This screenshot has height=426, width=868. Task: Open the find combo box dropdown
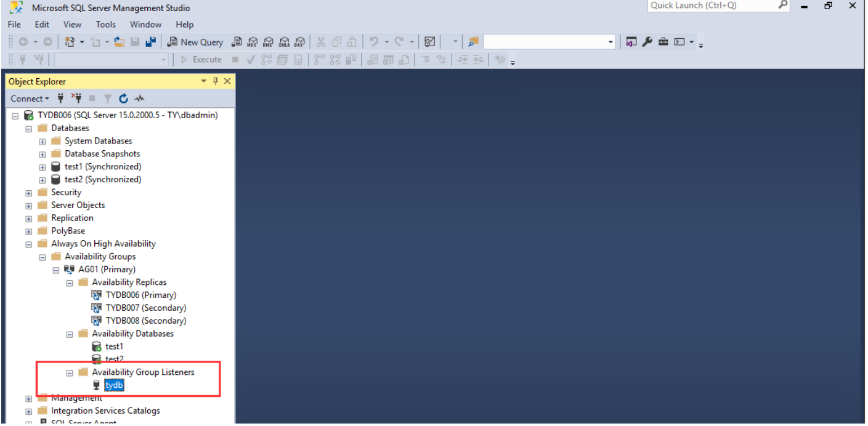(611, 42)
